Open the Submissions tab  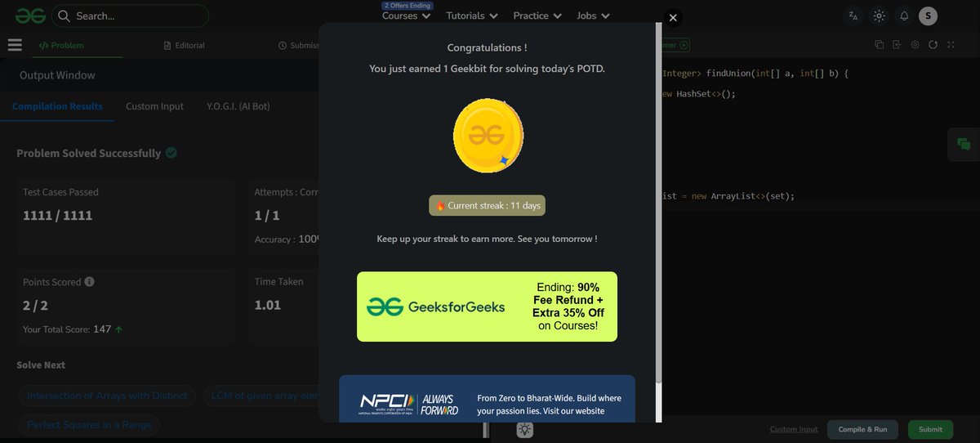(x=298, y=45)
